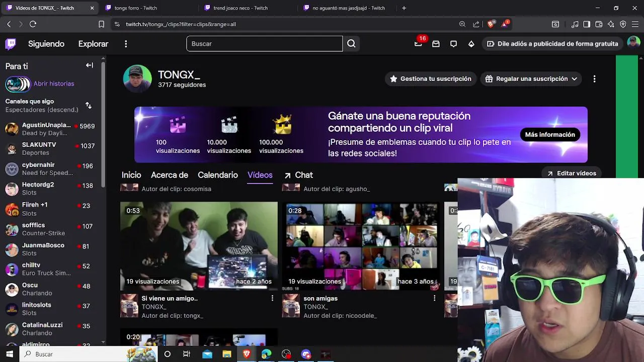Switch to the Inicio tab
The image size is (644, 362).
[x=131, y=175]
